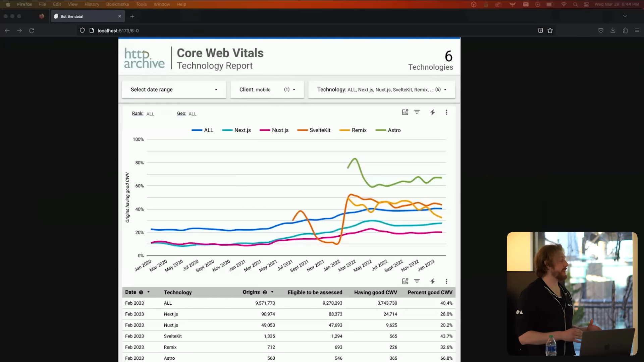Open the Bookmarks menu in menu bar
The image size is (644, 362).
pyautogui.click(x=117, y=4)
